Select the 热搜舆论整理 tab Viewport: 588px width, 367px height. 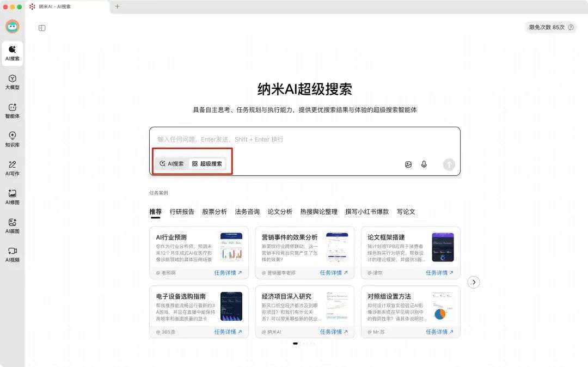tap(318, 212)
